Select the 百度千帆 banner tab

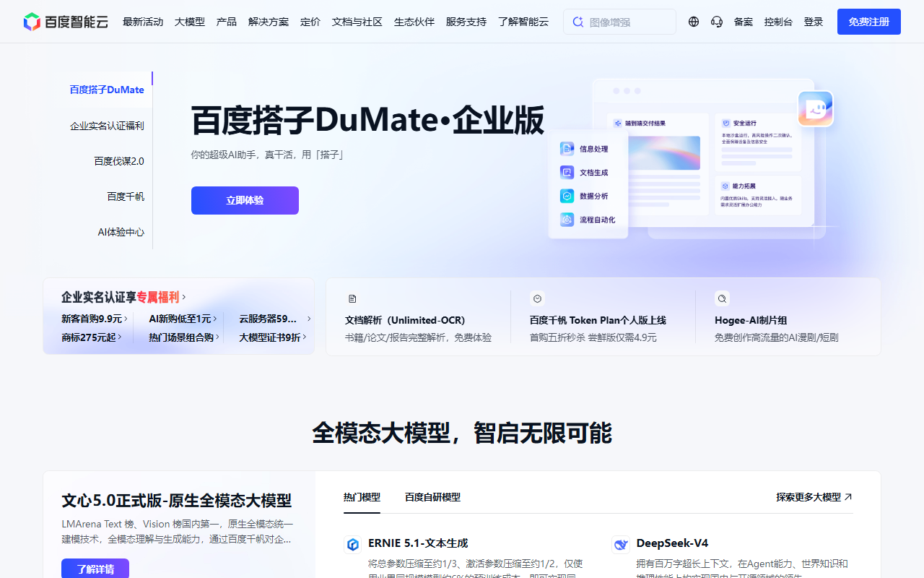coord(126,197)
